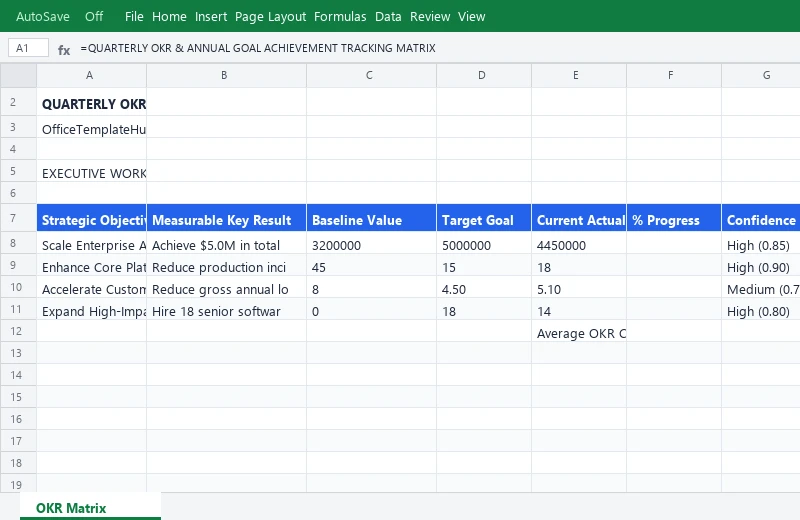This screenshot has height=520, width=800.
Task: Open the Page Layout tab
Action: point(270,16)
